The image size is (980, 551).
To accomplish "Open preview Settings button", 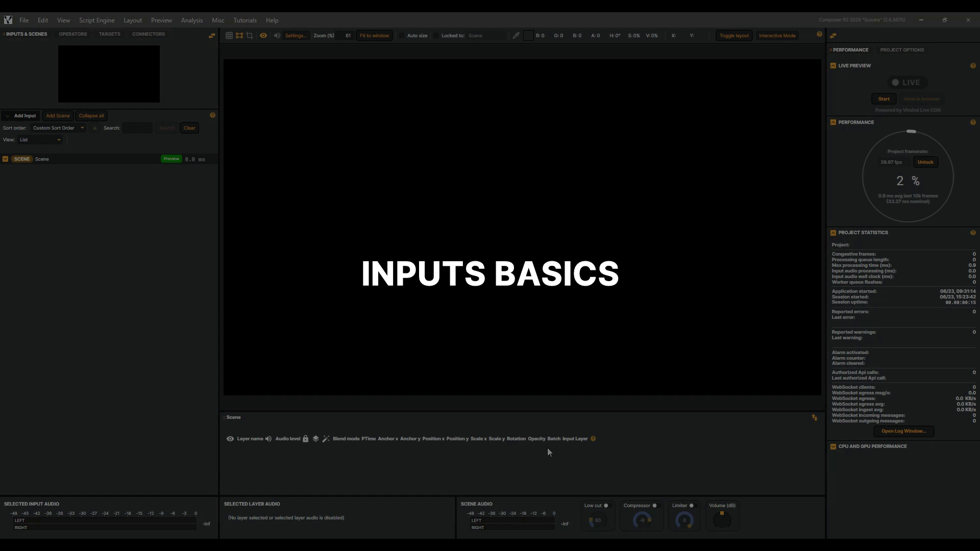I will 296,36.
